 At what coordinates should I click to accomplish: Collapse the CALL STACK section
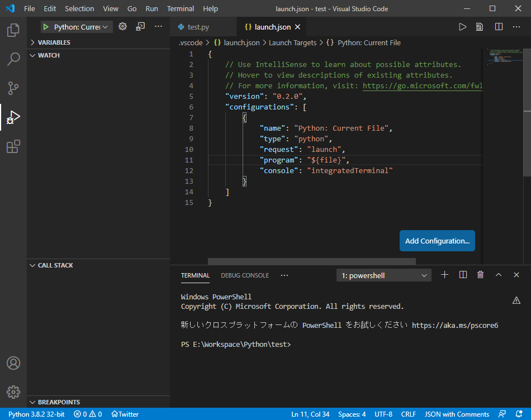(x=98, y=265)
